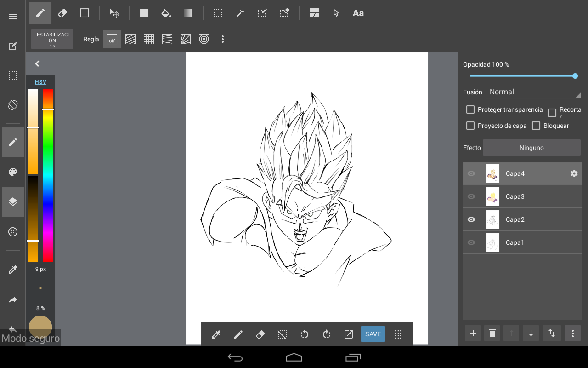Screen dimensions: 588x368
Task: Open ruler more options menu
Action: pyautogui.click(x=223, y=39)
